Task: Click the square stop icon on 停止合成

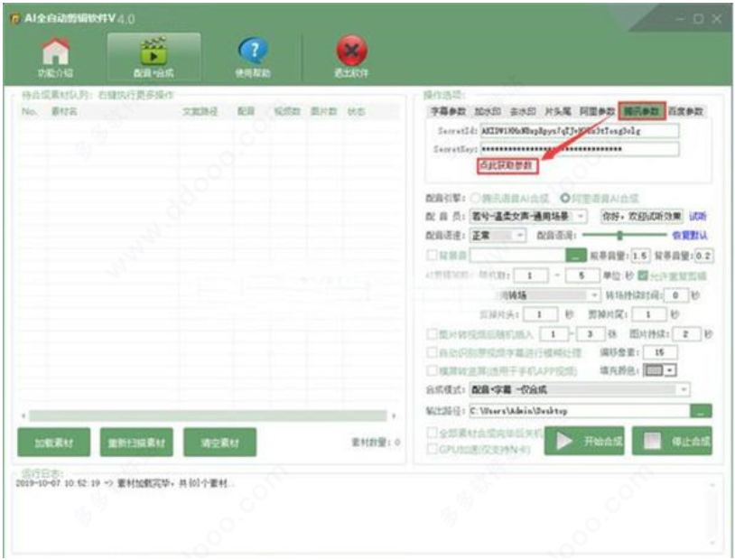Action: [x=652, y=441]
